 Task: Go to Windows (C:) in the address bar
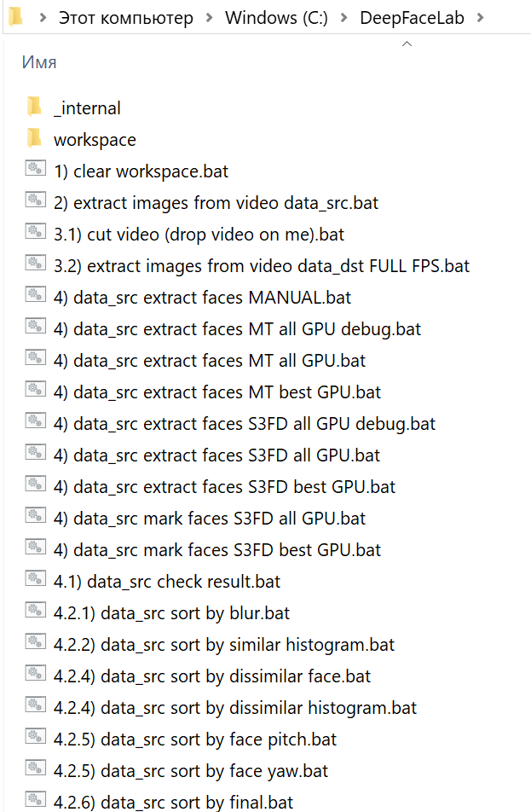click(x=276, y=18)
